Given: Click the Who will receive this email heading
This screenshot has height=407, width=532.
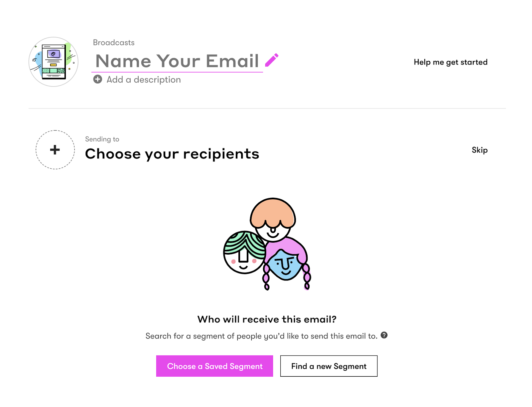Looking at the screenshot, I should 267,319.
